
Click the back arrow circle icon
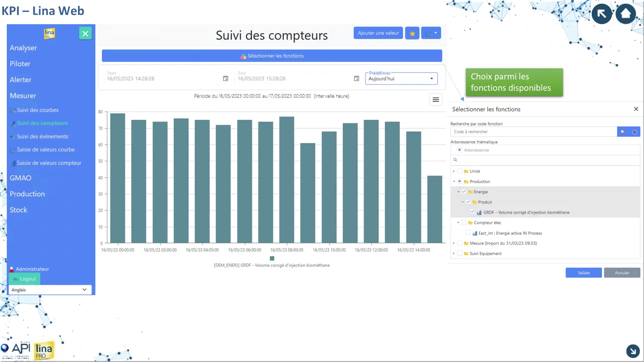point(602,14)
